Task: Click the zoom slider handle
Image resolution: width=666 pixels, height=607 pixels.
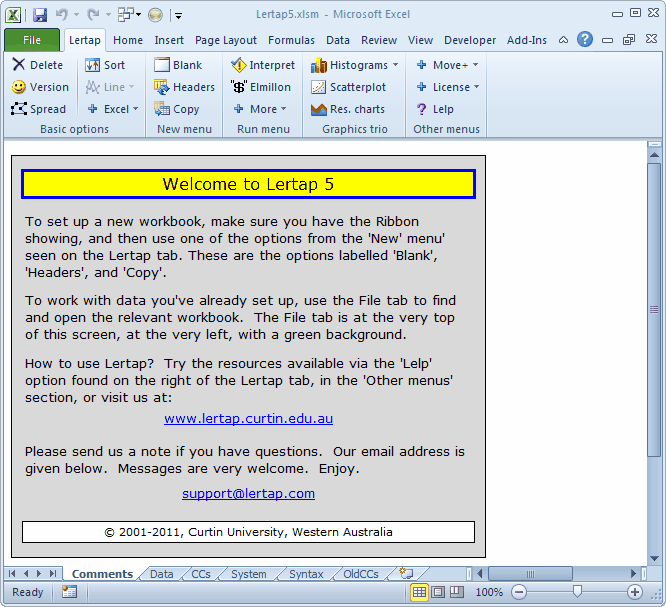Action: [577, 592]
